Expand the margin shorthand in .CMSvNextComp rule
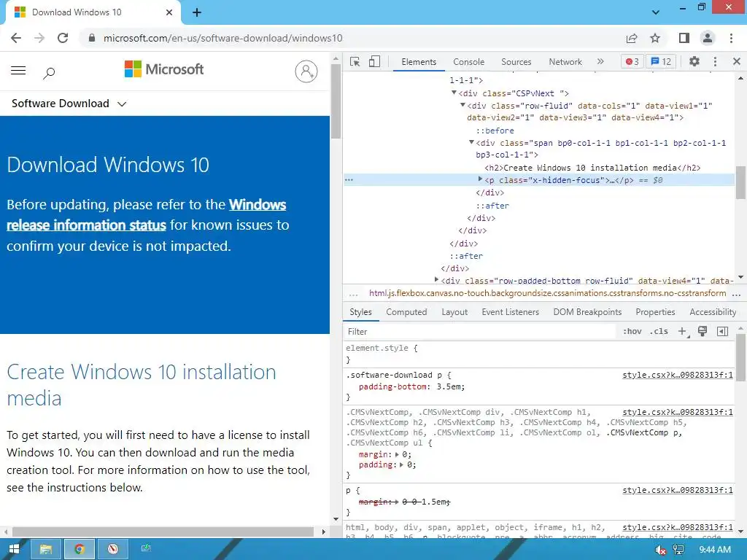This screenshot has height=560, width=747. coord(397,455)
